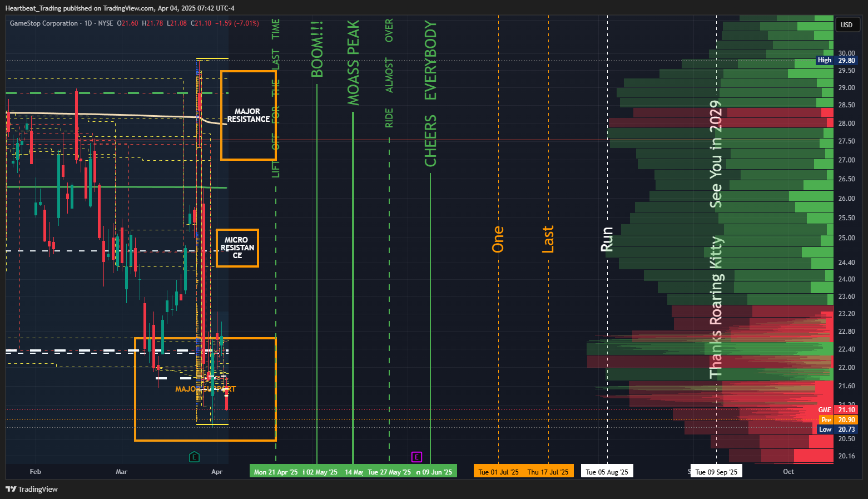868x499 pixels.
Task: Click the C21.10 close value in header
Action: pyautogui.click(x=201, y=23)
